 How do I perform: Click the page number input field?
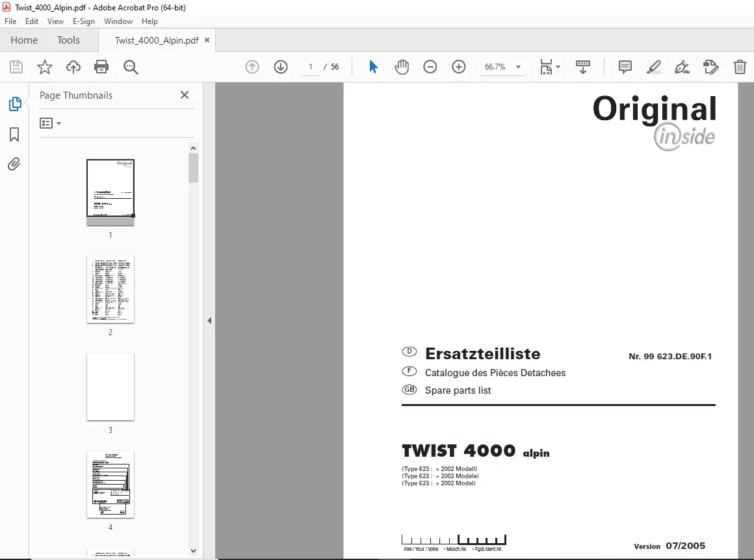[311, 67]
